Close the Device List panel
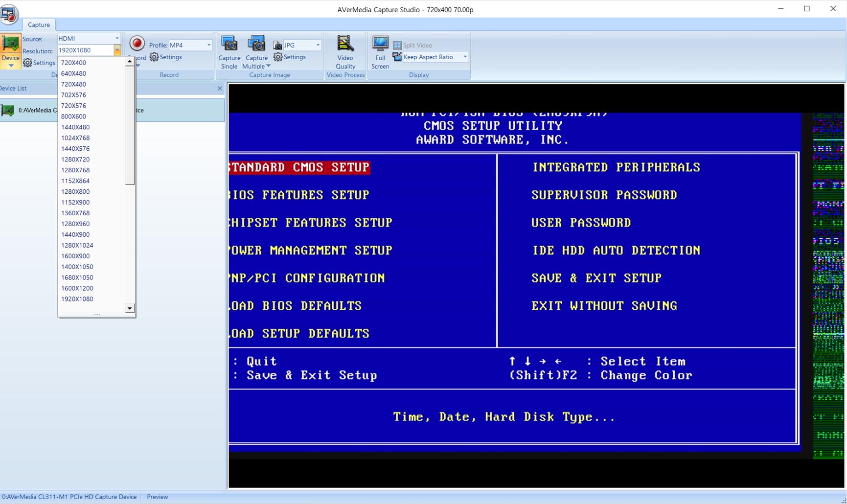Viewport: 847px width, 504px height. coord(220,88)
